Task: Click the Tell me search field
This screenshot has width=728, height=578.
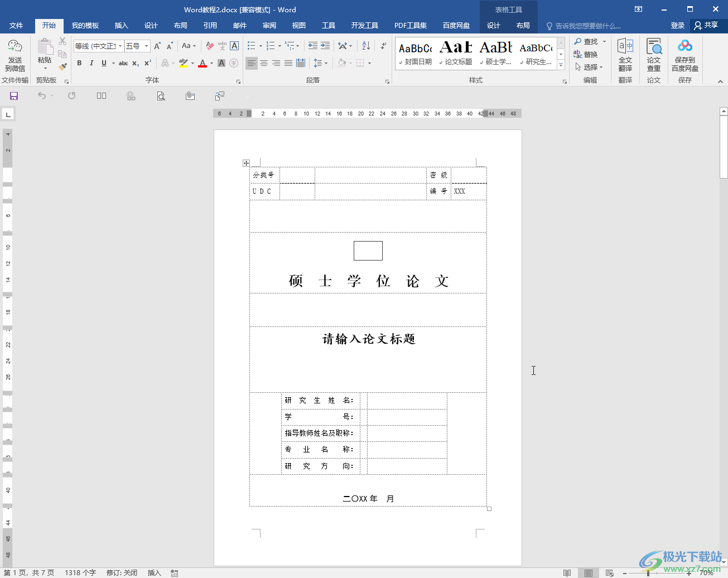Action: [x=587, y=26]
